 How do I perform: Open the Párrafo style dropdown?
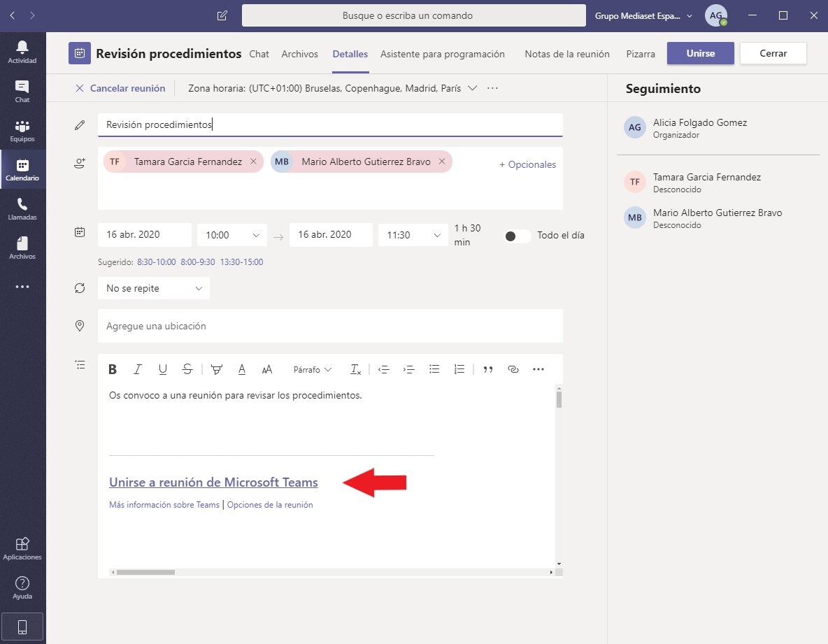click(x=313, y=369)
